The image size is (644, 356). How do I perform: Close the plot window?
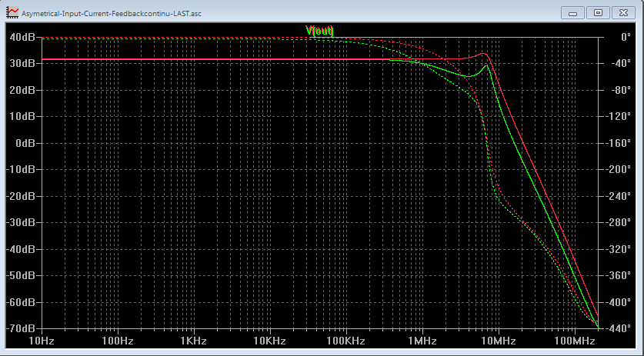[x=623, y=13]
